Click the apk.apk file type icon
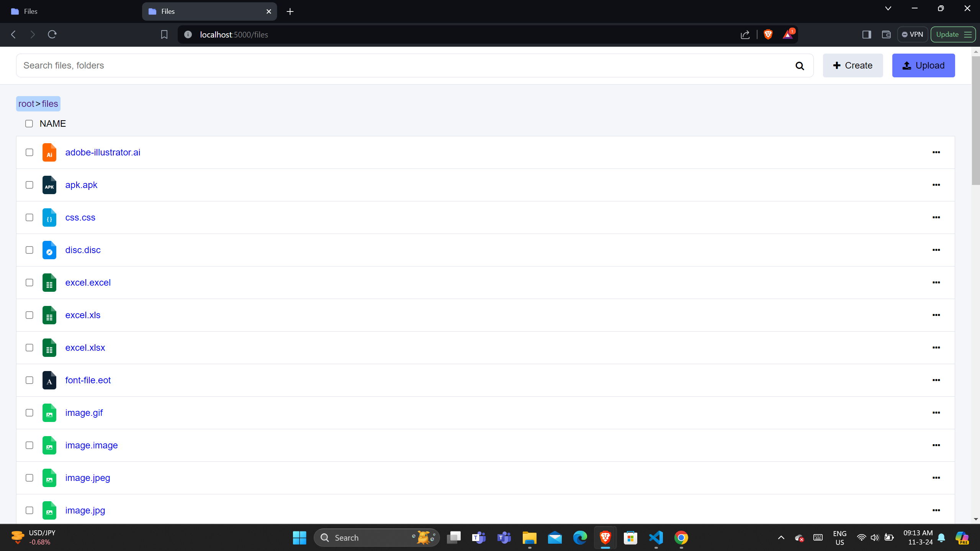The height and width of the screenshot is (551, 980). (x=49, y=185)
